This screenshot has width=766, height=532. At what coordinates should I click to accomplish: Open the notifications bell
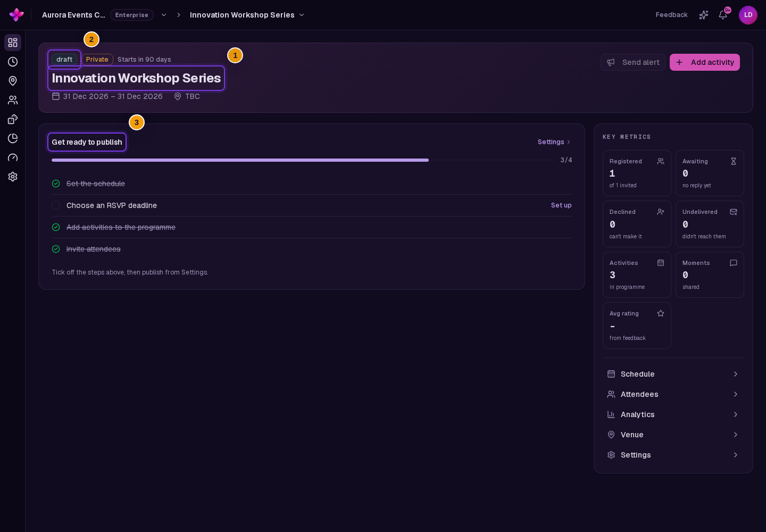click(723, 15)
